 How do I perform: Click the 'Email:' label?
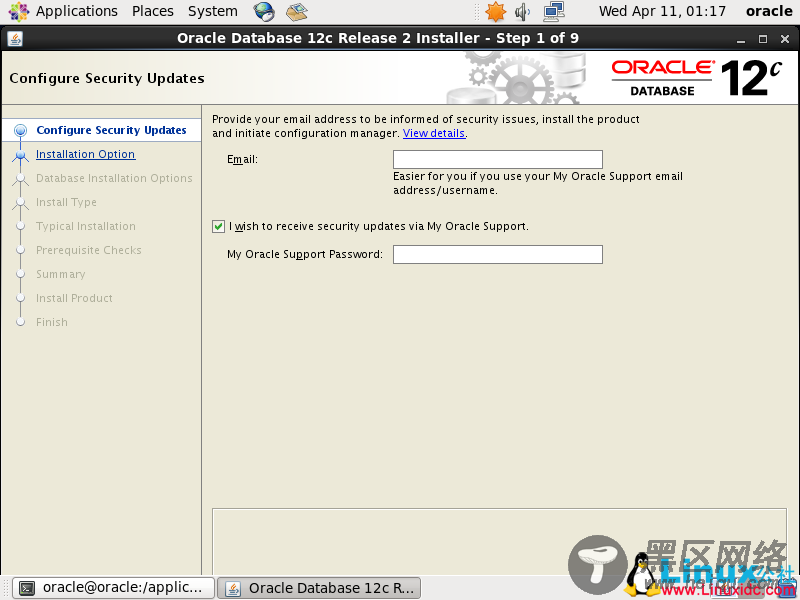(242, 159)
